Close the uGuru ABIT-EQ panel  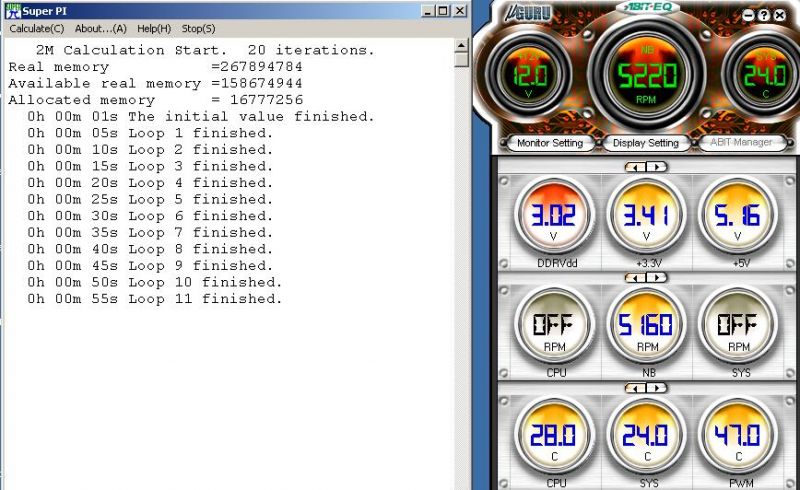click(x=780, y=15)
